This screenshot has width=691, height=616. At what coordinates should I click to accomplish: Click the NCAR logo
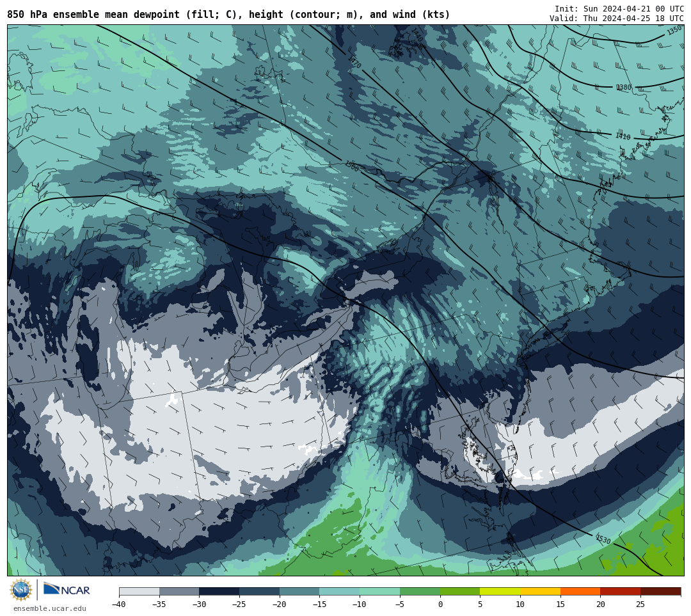point(67,588)
